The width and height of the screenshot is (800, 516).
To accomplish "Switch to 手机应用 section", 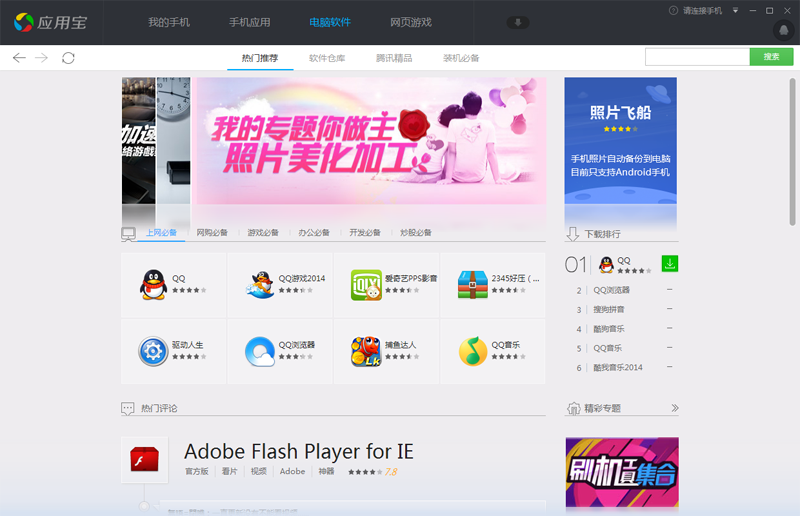I will 249,22.
